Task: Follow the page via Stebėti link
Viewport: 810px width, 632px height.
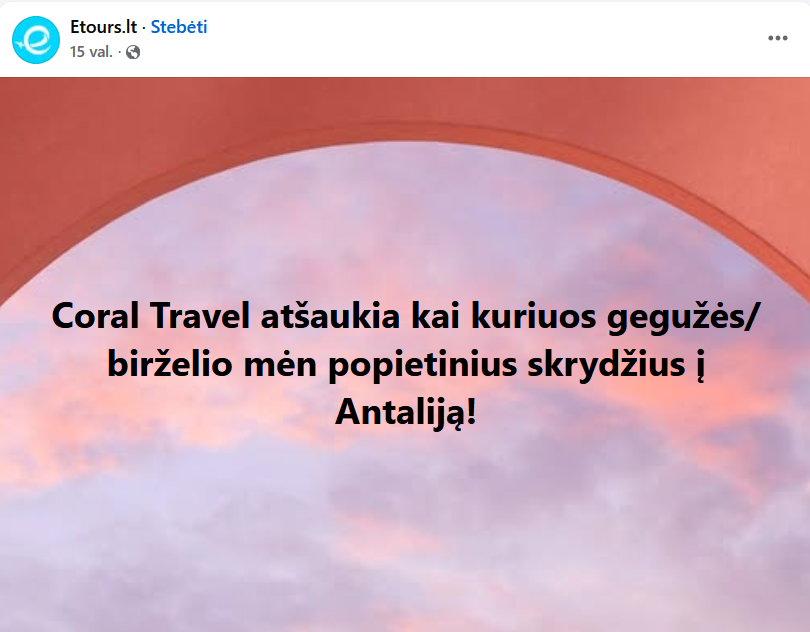Action: [179, 27]
